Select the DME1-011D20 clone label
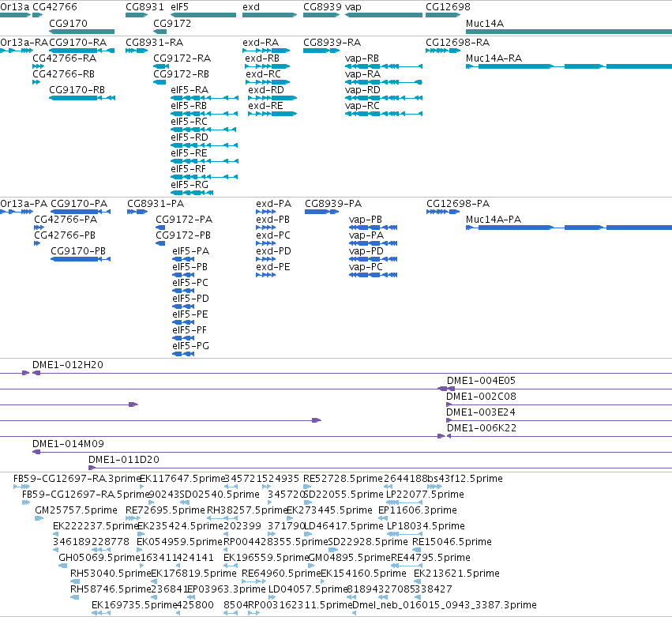672x617 pixels. click(x=124, y=459)
